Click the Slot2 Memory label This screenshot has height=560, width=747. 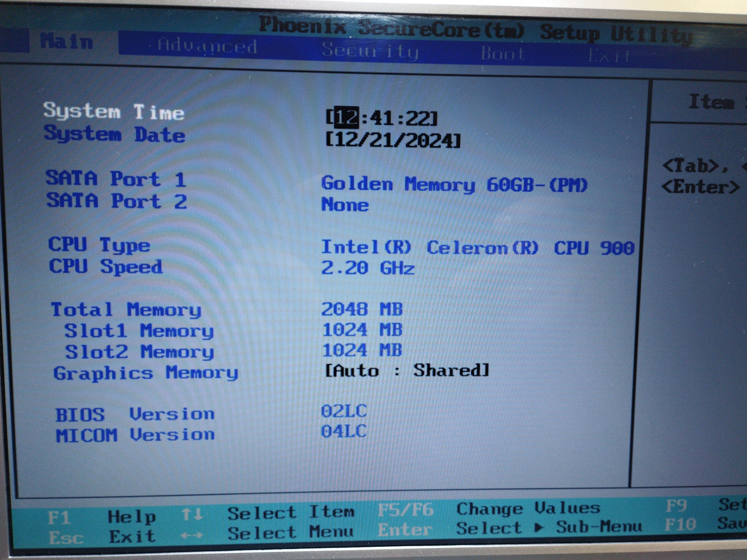tap(140, 352)
